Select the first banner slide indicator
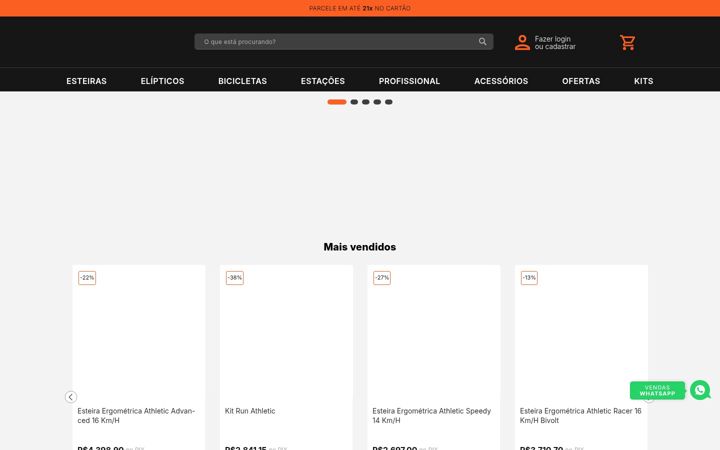This screenshot has height=450, width=720. coord(337,102)
